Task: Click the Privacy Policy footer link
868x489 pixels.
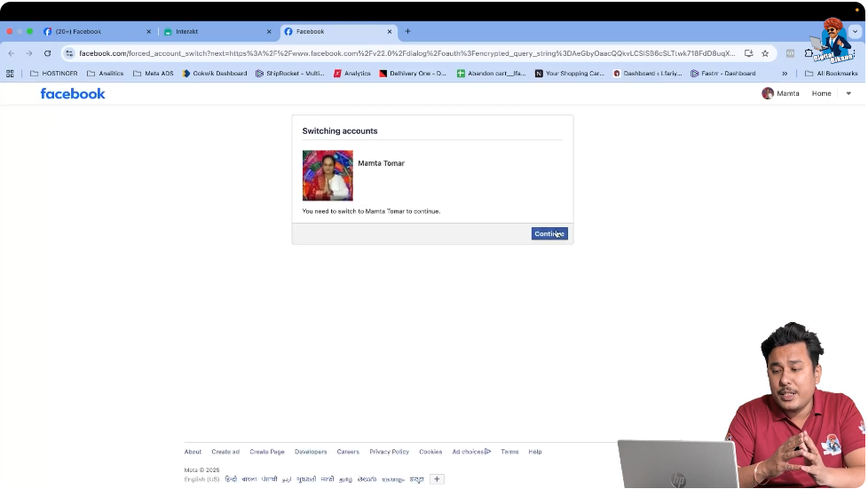Action: click(389, 452)
